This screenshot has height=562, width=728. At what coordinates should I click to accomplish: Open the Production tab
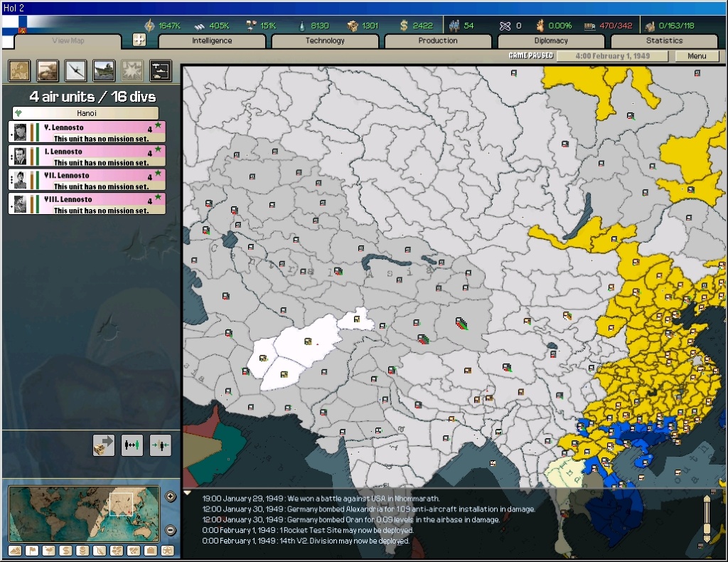(x=438, y=41)
